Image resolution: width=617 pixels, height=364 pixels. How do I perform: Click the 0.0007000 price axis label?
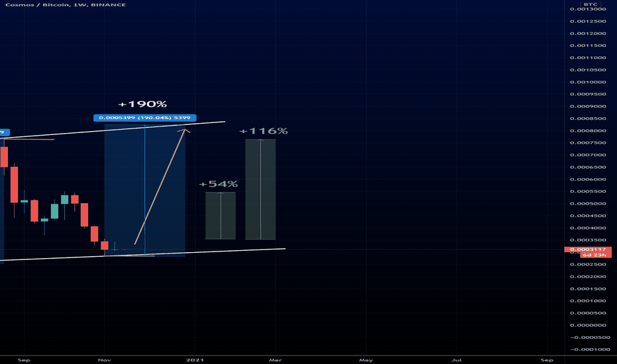(588, 155)
